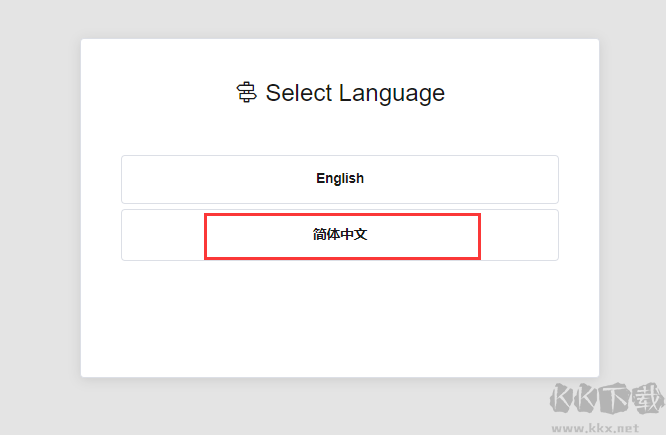Viewport: 666px width, 435px height.
Task: Select the 简体中文 language option
Action: (340, 235)
